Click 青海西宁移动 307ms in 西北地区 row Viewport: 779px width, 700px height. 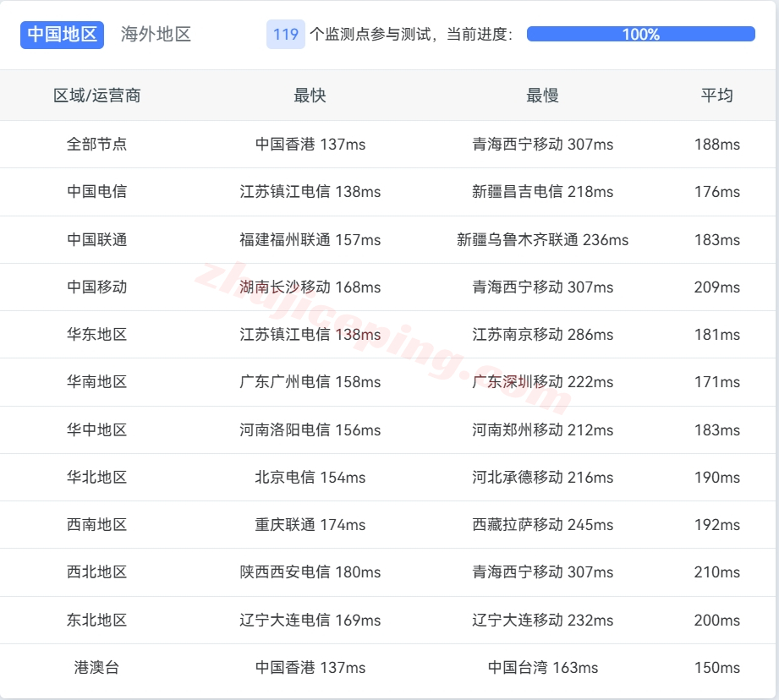click(542, 571)
